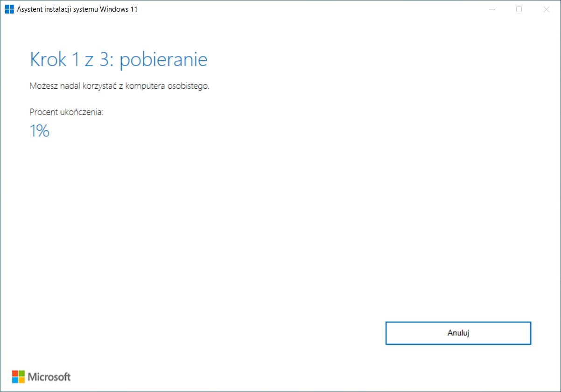Image resolution: width=561 pixels, height=392 pixels.
Task: Minimize the installation assistant window
Action: (491, 9)
